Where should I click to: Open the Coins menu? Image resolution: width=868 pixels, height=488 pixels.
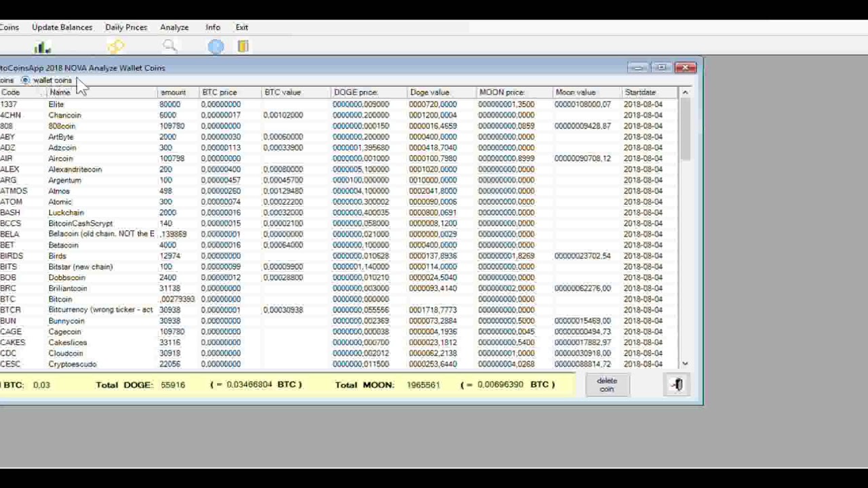point(9,27)
